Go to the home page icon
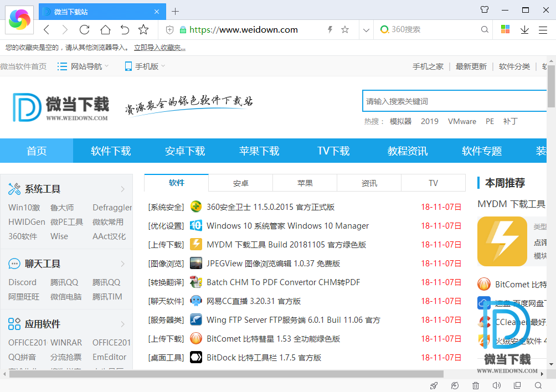The height and width of the screenshot is (392, 556). 105,29
